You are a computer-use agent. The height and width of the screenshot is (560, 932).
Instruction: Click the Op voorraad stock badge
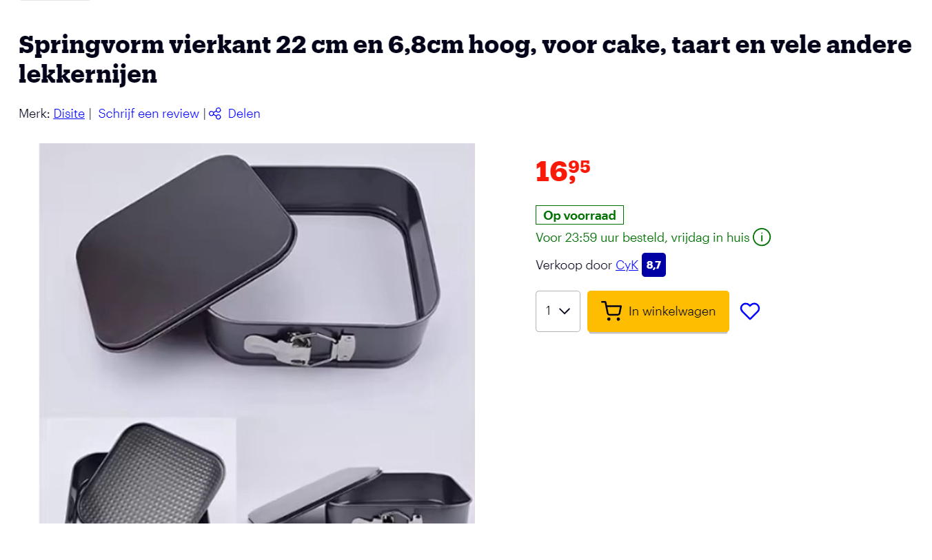click(x=580, y=215)
